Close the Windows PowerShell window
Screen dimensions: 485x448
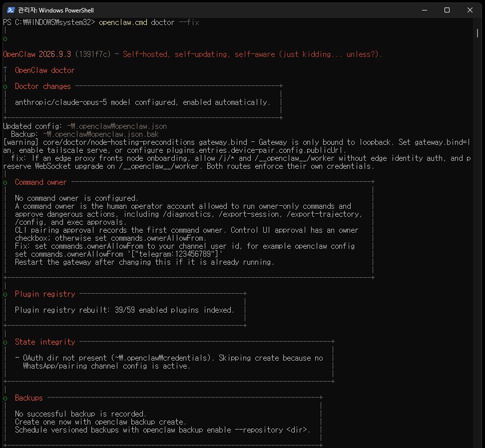click(x=470, y=10)
